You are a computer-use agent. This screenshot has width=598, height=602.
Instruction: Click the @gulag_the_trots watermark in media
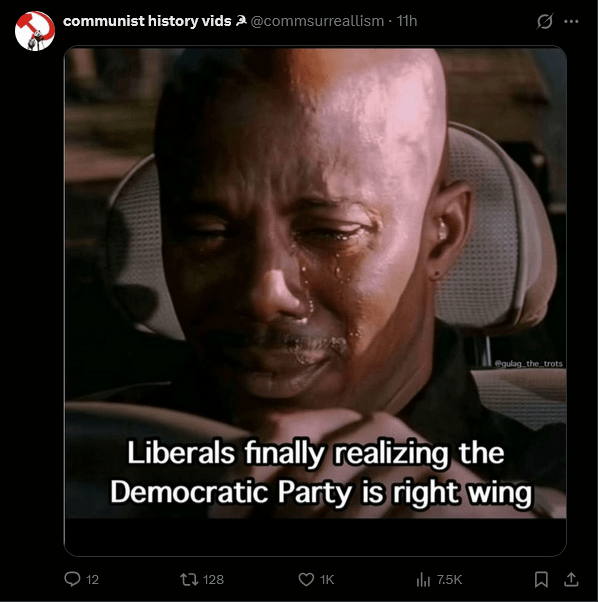(529, 363)
